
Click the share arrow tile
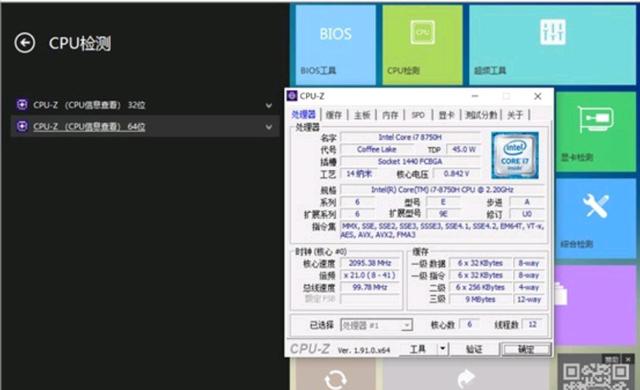(465, 374)
